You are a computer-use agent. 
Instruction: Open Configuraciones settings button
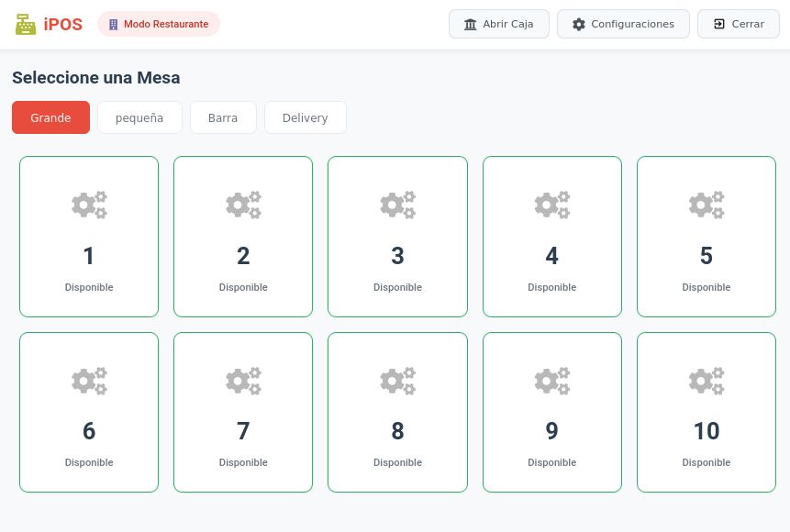pos(623,24)
